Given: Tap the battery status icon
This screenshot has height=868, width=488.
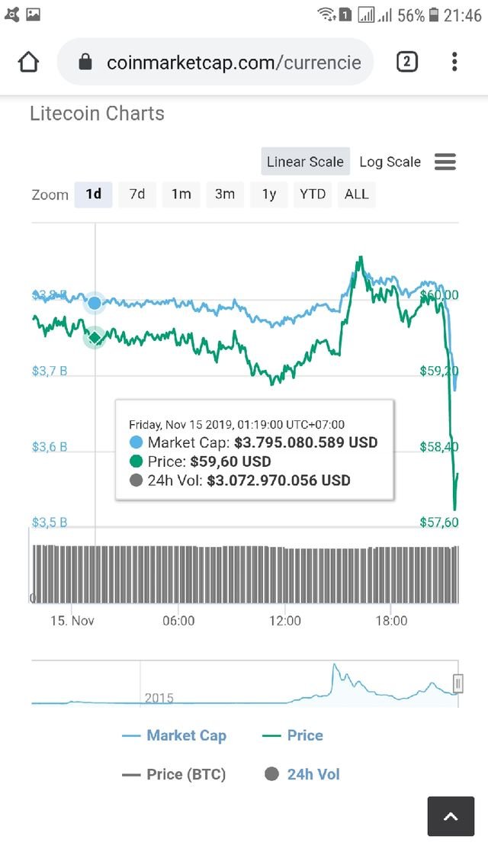Looking at the screenshot, I should tap(434, 15).
